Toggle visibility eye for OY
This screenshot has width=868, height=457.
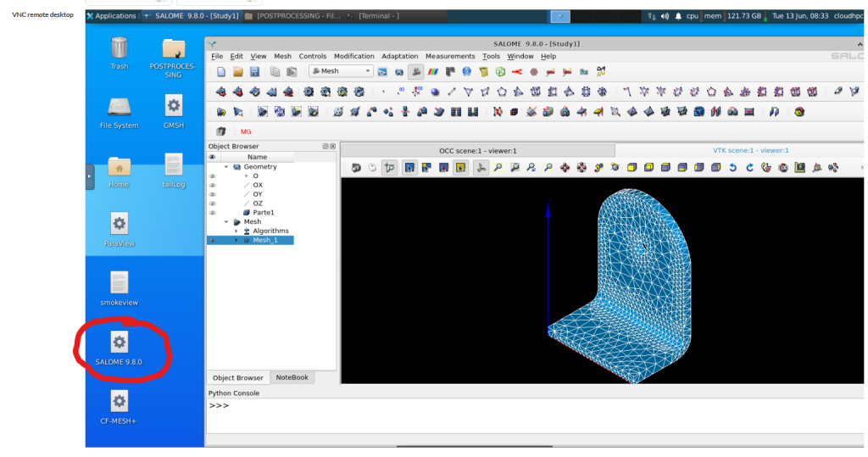(x=213, y=194)
